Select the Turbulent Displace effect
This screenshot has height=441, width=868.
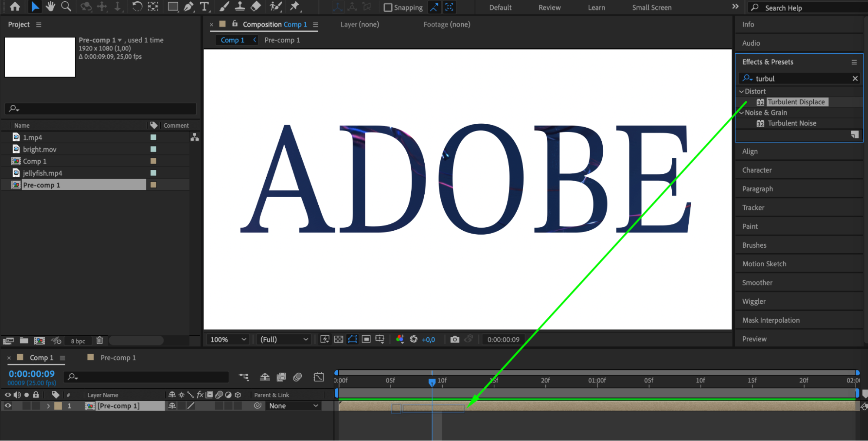pos(795,102)
